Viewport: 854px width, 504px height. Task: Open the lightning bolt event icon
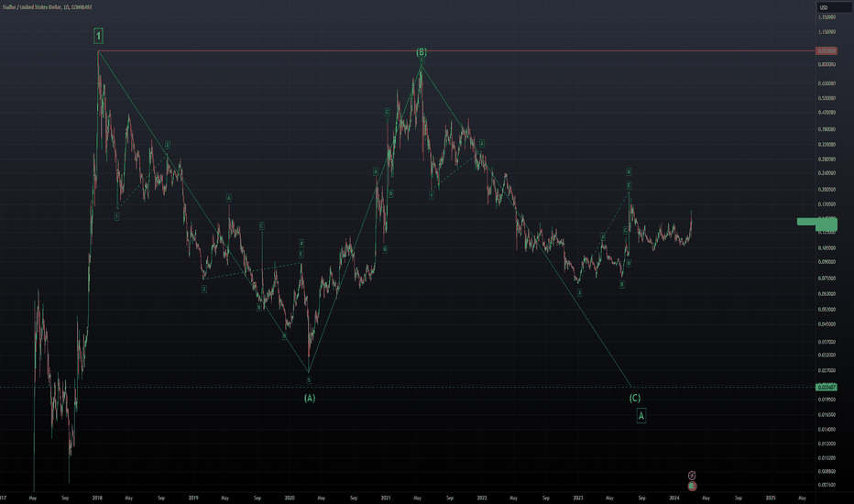(x=692, y=476)
